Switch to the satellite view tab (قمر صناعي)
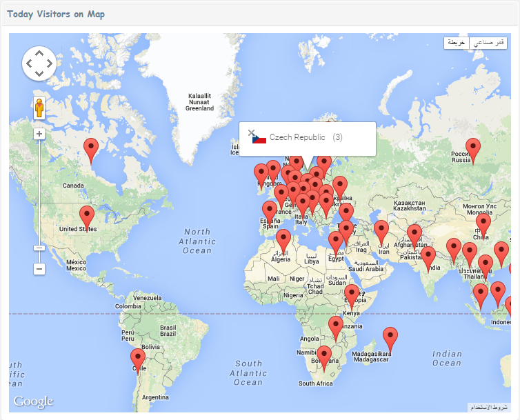 [488, 43]
